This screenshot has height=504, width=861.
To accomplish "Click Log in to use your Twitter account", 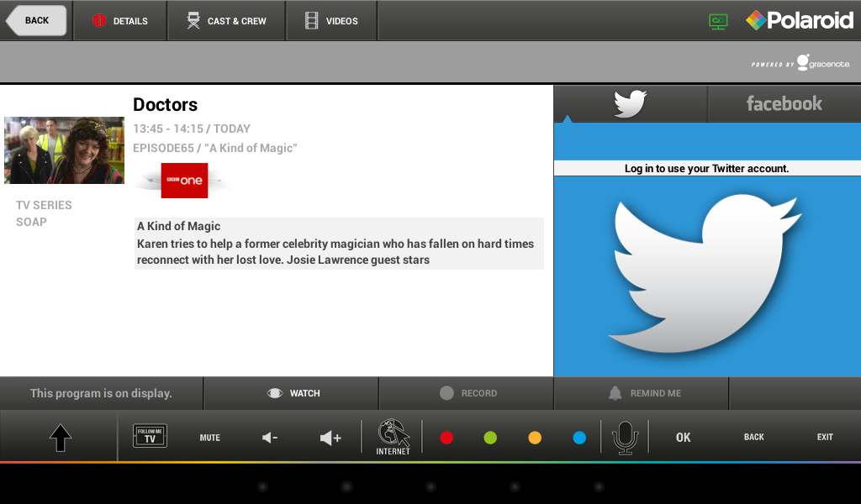I will [x=706, y=168].
